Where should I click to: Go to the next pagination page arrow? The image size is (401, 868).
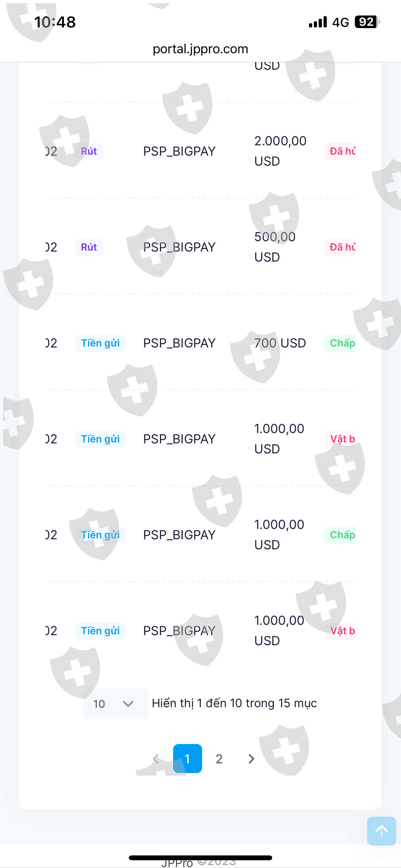click(251, 759)
